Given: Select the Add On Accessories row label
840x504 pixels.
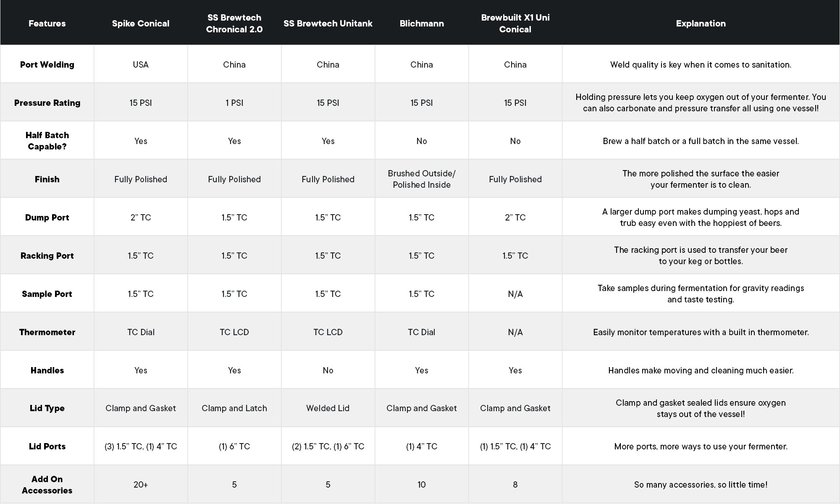Looking at the screenshot, I should tap(47, 485).
